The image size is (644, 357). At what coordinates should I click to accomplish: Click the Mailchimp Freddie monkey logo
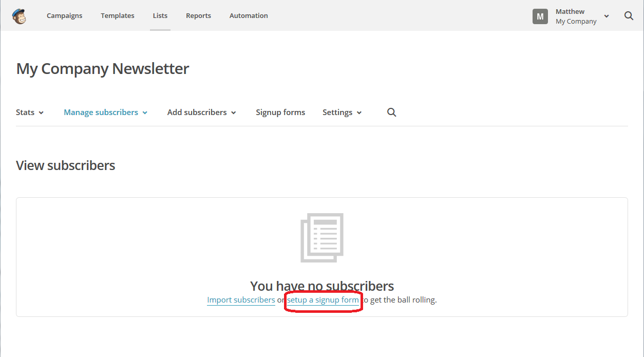19,16
